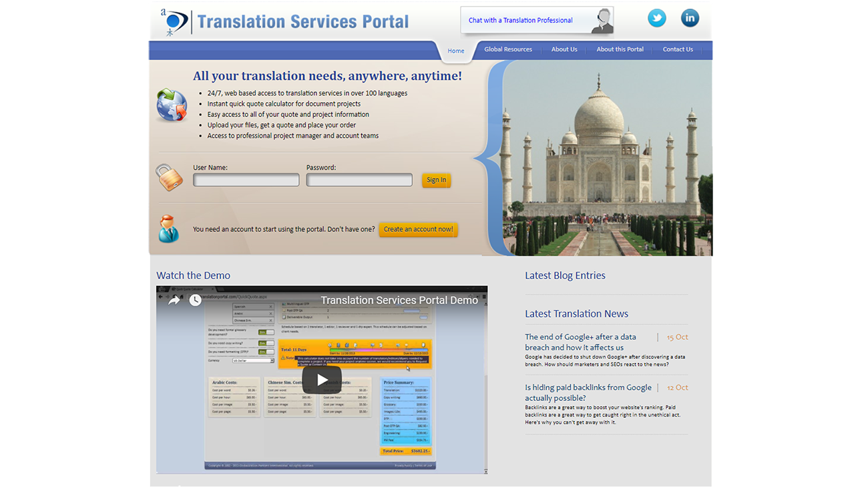Select the Home tab
This screenshot has width=868, height=488.
[x=456, y=51]
